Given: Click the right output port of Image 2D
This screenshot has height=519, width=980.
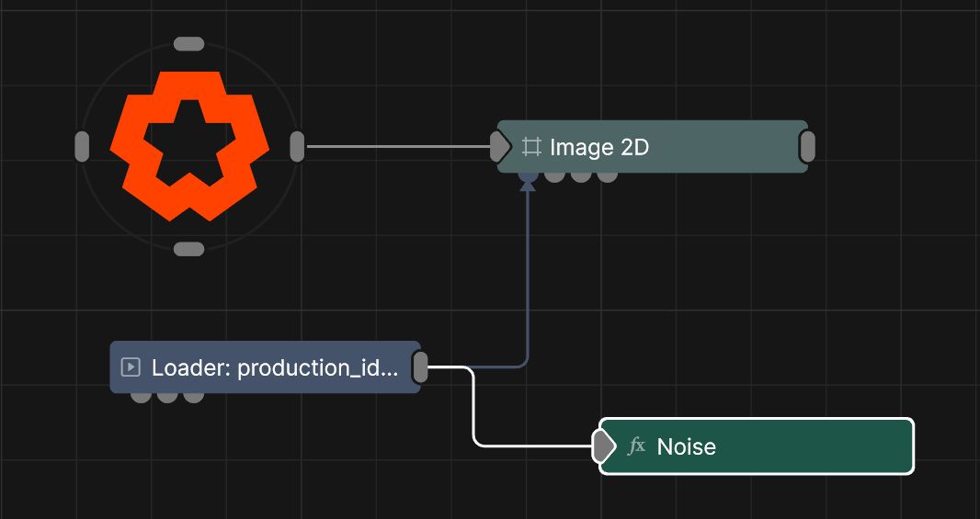Looking at the screenshot, I should [x=807, y=146].
